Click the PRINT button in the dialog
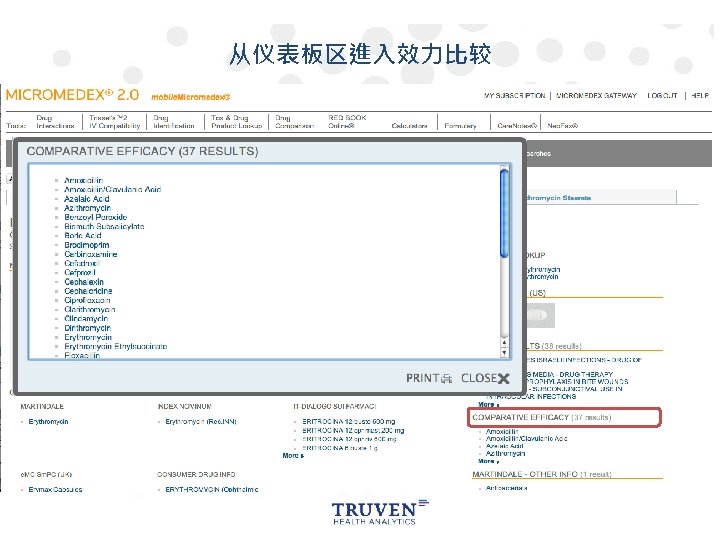The image size is (720, 540). (x=429, y=378)
